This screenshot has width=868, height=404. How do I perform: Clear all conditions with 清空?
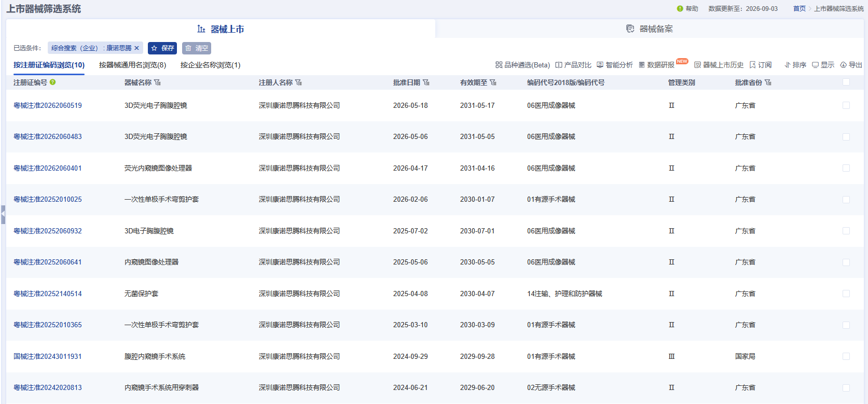197,48
